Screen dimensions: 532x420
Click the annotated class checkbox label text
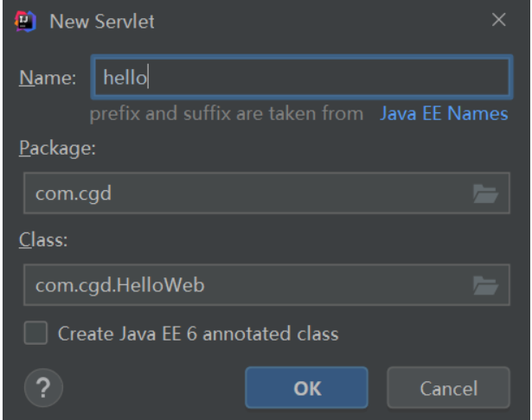(197, 333)
